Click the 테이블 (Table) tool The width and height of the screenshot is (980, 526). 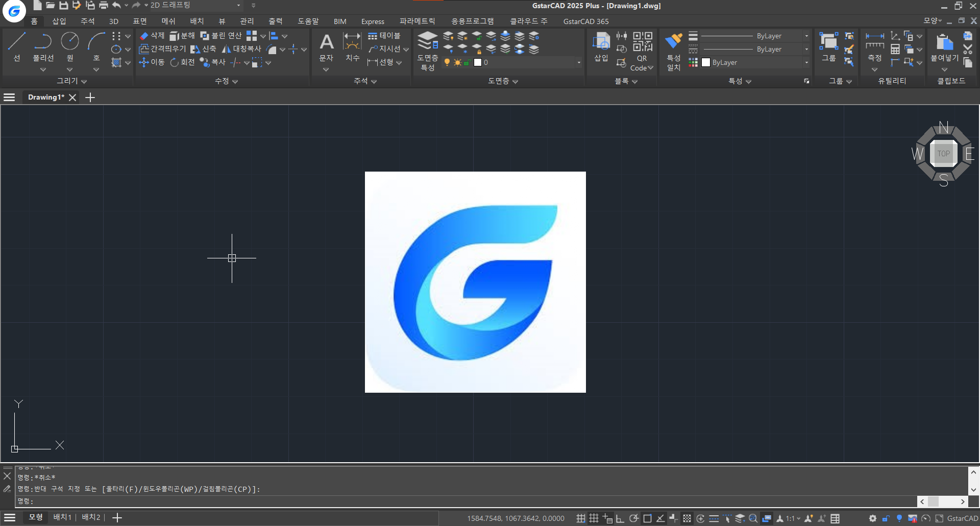[x=384, y=36]
